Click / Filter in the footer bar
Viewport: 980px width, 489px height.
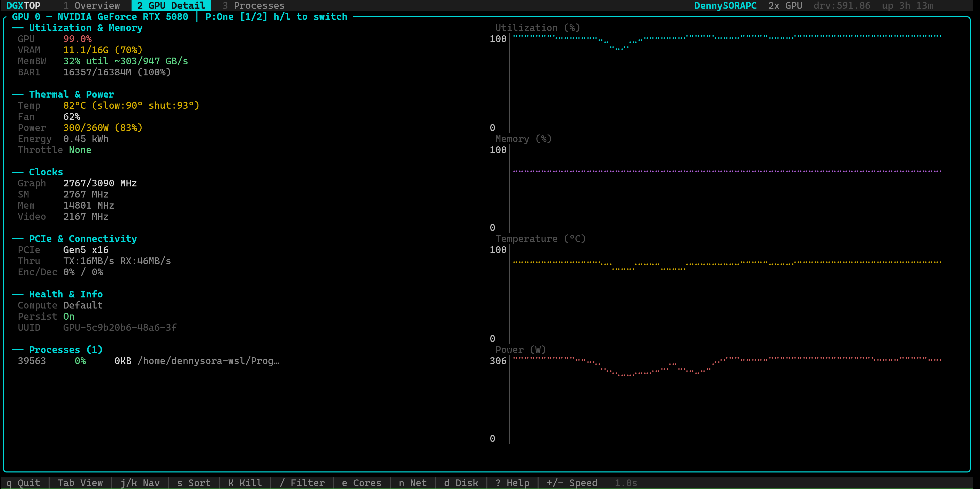click(302, 483)
